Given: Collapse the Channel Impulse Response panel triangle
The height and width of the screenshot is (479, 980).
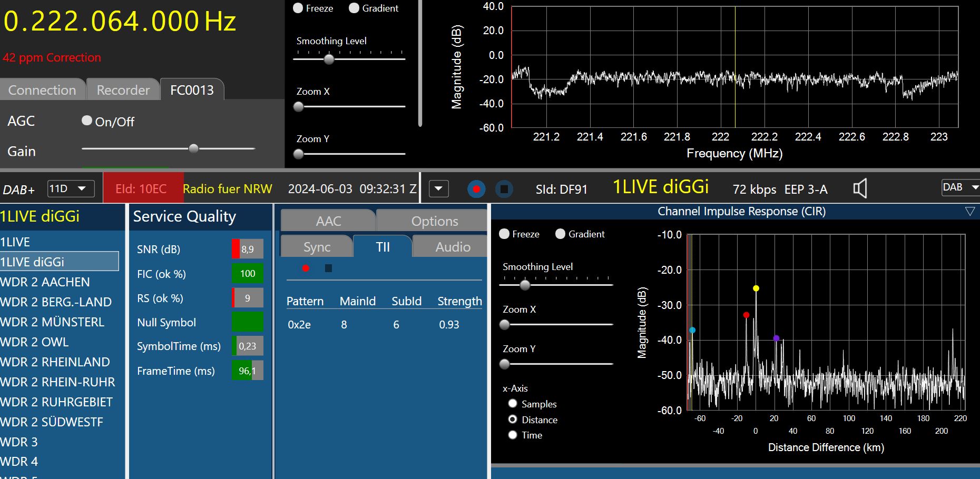Looking at the screenshot, I should (x=969, y=212).
